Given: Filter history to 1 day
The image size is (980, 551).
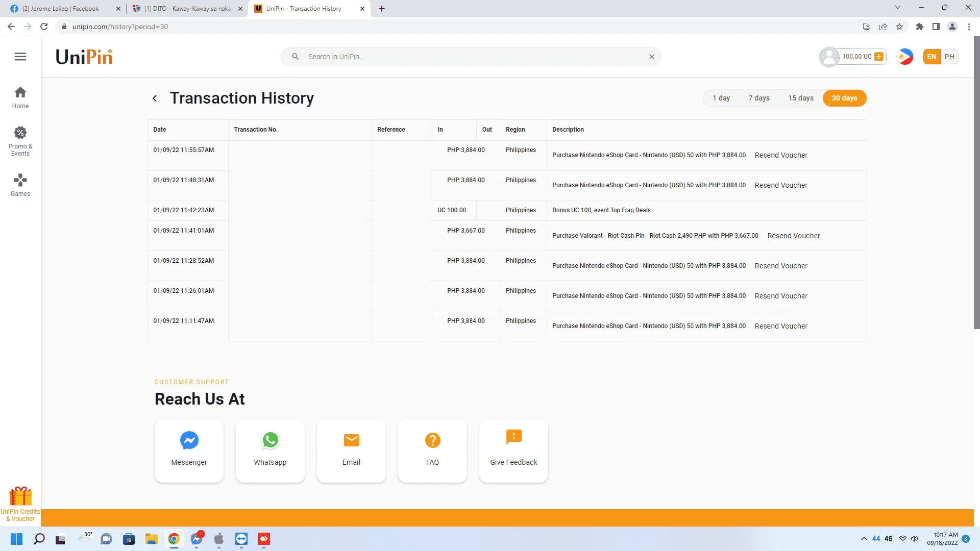Looking at the screenshot, I should pos(721,98).
